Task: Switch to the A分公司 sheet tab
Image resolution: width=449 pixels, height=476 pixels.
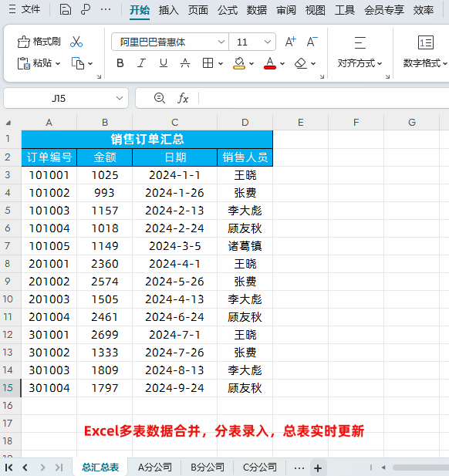Action: pyautogui.click(x=155, y=468)
